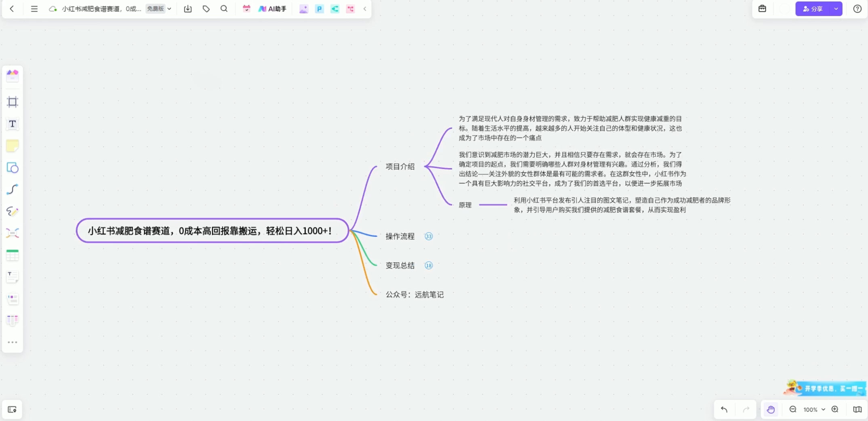
Task: Open the Sticky Note tool
Action: (13, 145)
